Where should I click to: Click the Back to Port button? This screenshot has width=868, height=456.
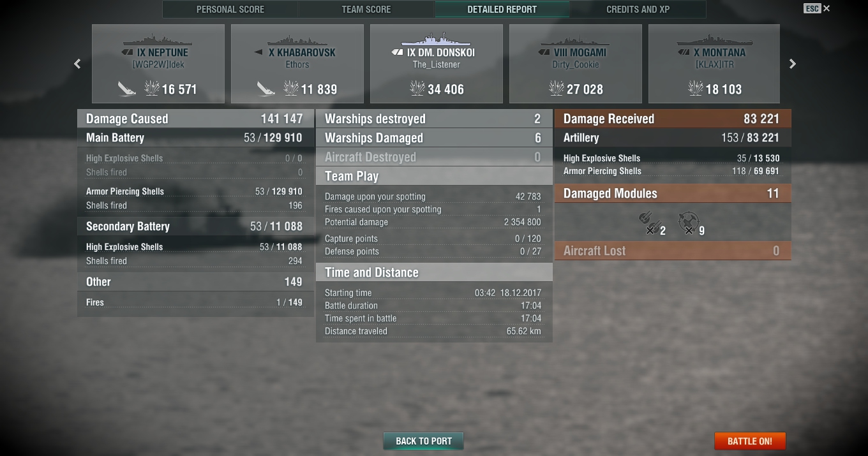click(424, 441)
